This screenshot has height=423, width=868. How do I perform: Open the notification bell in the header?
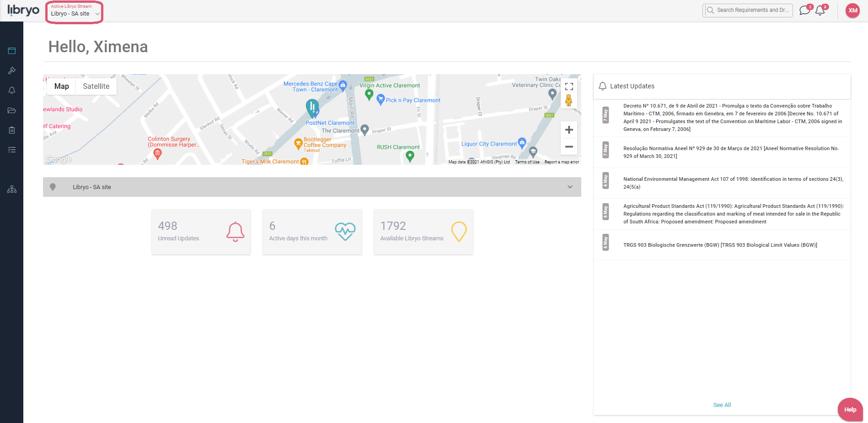pos(820,10)
